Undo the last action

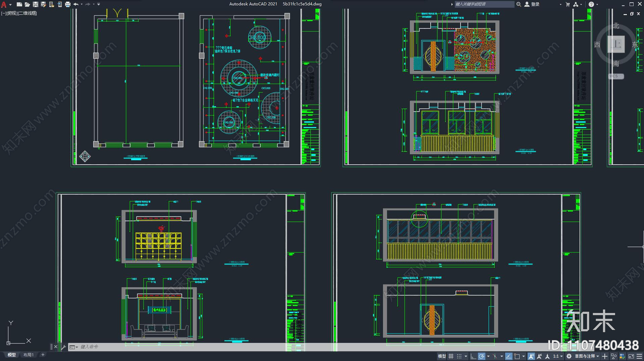coord(76,4)
